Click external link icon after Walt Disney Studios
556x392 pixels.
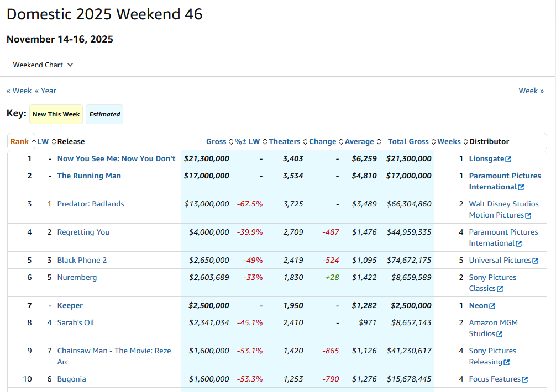tap(528, 215)
